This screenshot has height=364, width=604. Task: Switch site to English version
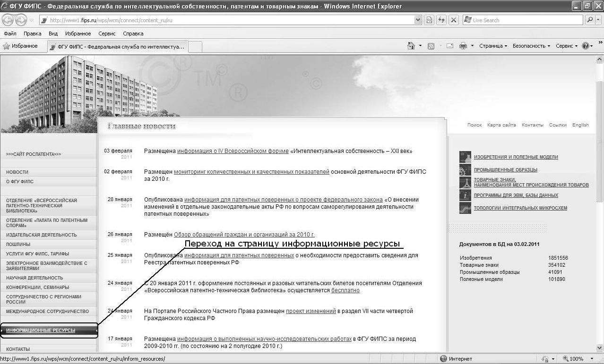coord(580,125)
